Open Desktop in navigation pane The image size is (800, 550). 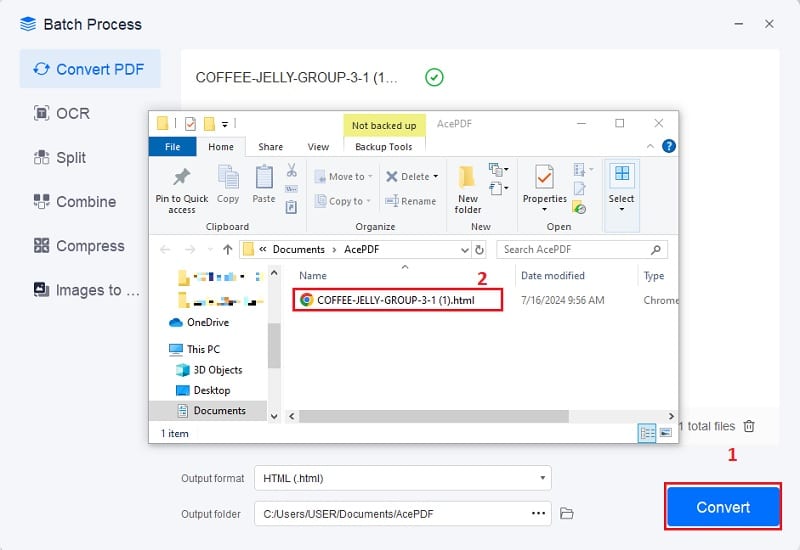coord(203,390)
